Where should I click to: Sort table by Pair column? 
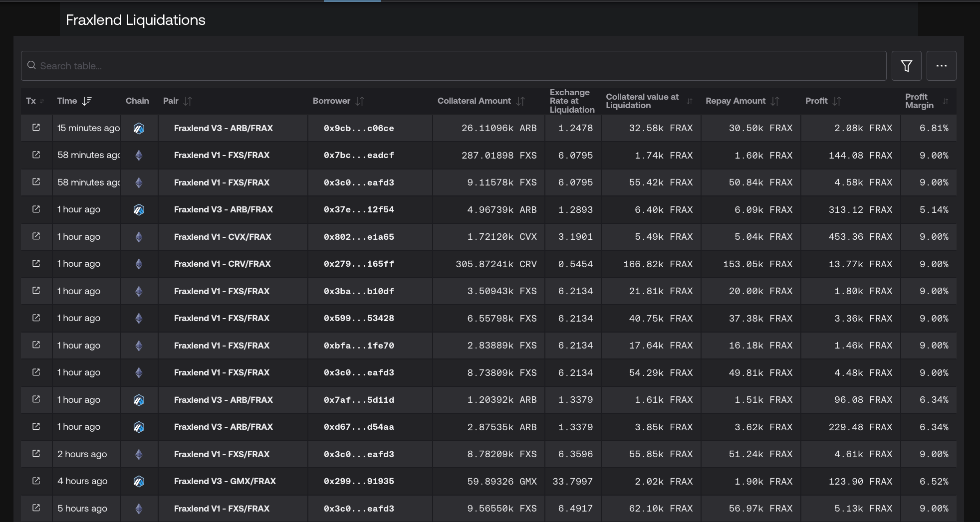[188, 101]
